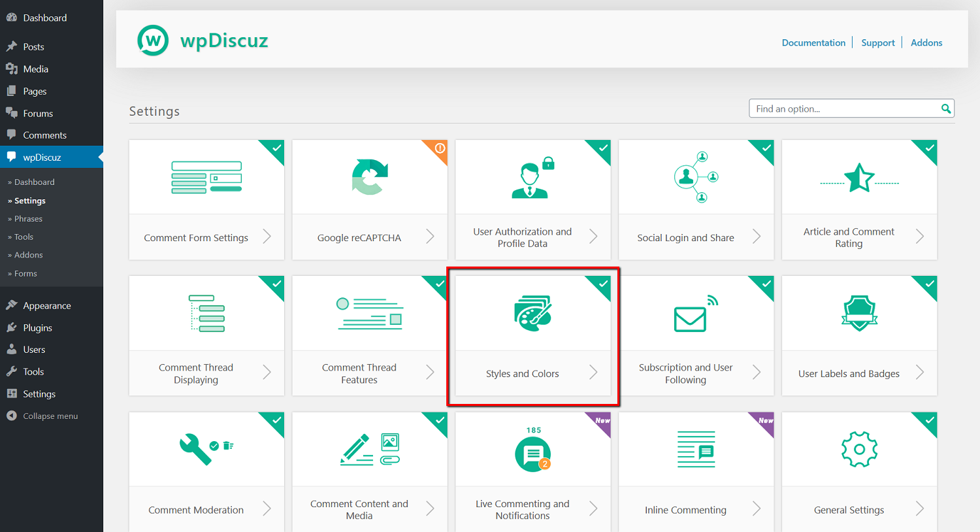This screenshot has width=980, height=532.
Task: Click the Inline Commenting text lines icon
Action: point(696,450)
